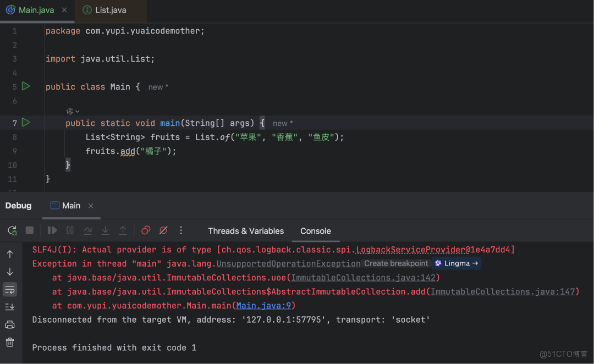This screenshot has width=594, height=364.
Task: Open run options on class Main gutter arrow
Action: 25,86
